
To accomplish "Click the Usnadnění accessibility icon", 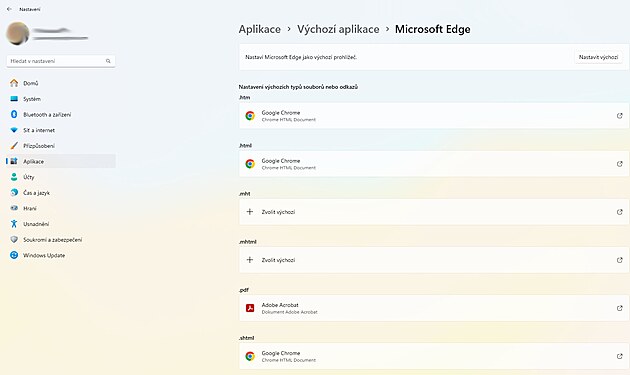I will pyautogui.click(x=14, y=224).
